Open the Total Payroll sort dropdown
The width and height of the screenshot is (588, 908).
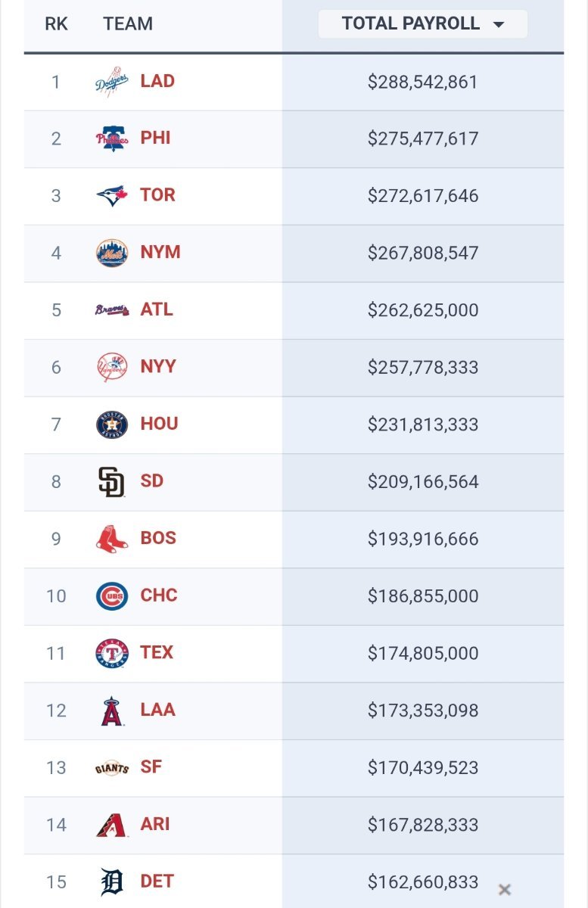point(422,24)
